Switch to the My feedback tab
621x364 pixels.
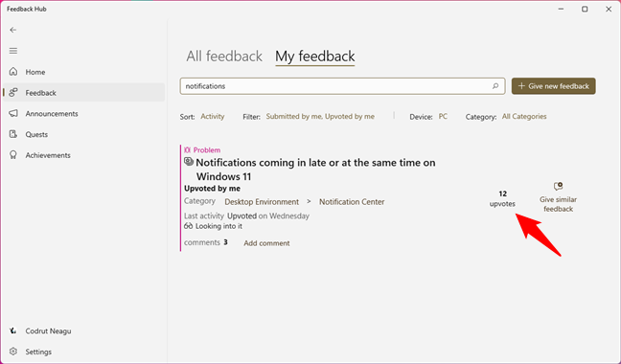pyautogui.click(x=315, y=57)
